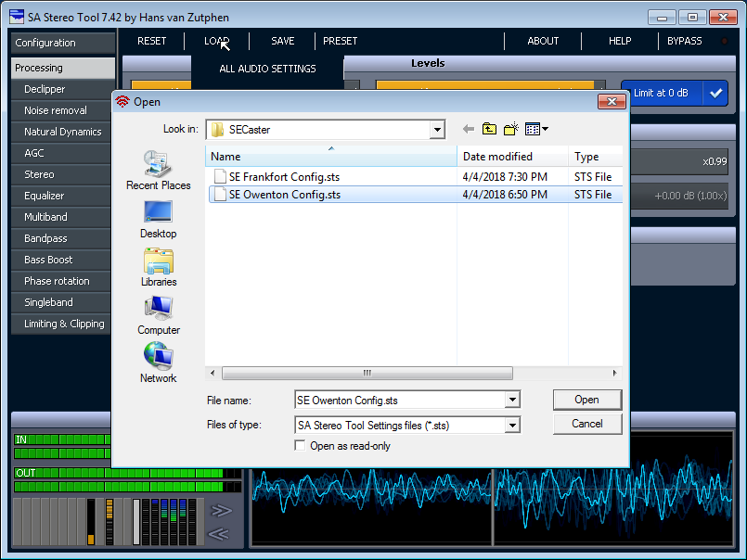747x560 pixels.
Task: Open the PRESET menu
Action: (x=341, y=41)
